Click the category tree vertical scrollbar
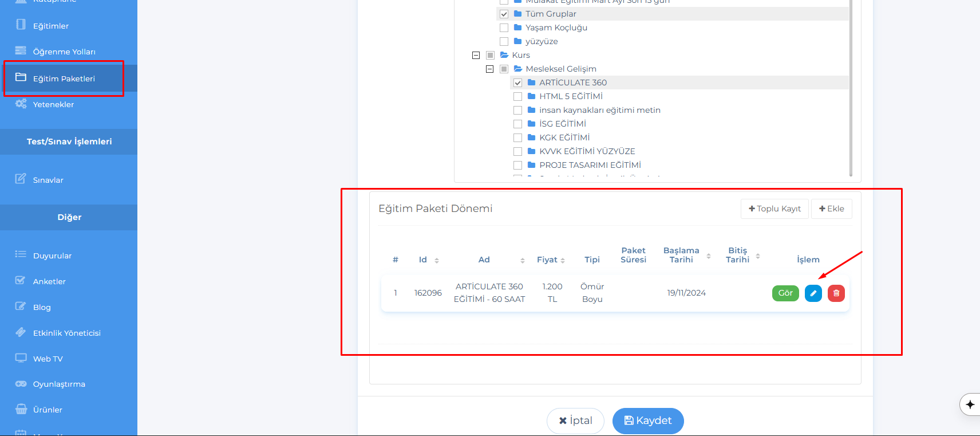The width and height of the screenshot is (980, 436). 851,86
